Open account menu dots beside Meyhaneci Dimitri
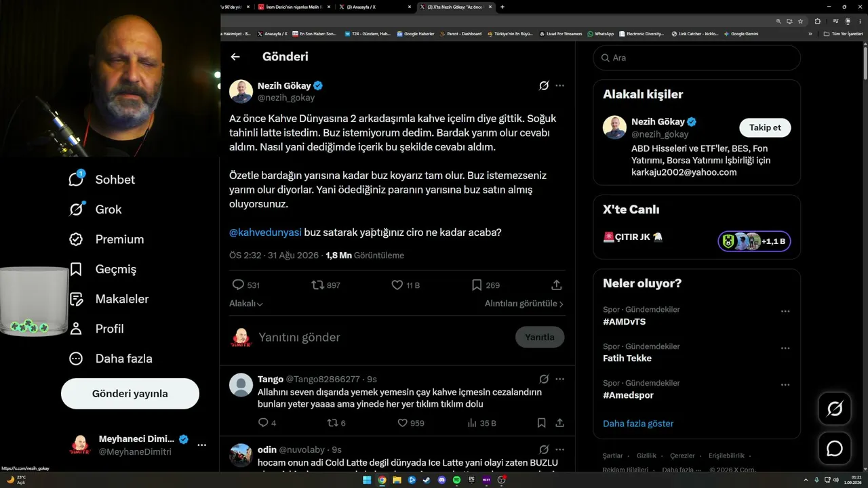This screenshot has width=868, height=488. pyautogui.click(x=201, y=445)
